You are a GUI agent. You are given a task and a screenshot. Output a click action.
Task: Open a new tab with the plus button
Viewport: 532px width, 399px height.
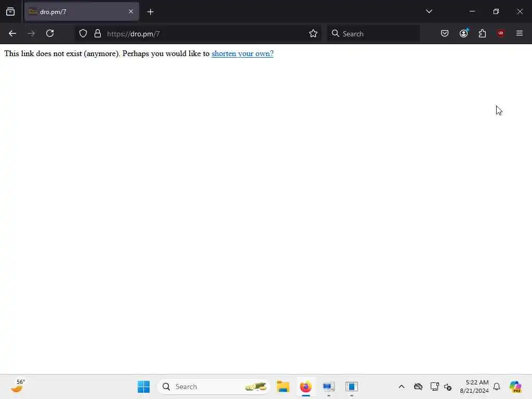tap(150, 12)
